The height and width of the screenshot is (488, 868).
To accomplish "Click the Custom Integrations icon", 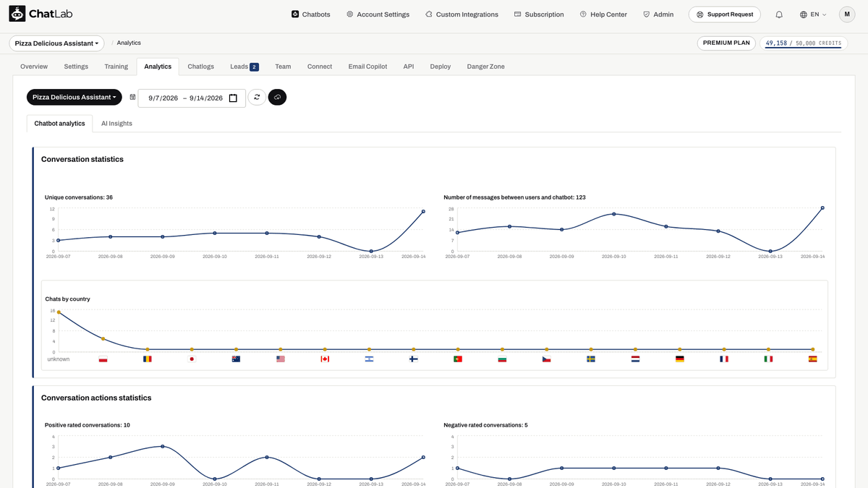I will [x=429, y=14].
